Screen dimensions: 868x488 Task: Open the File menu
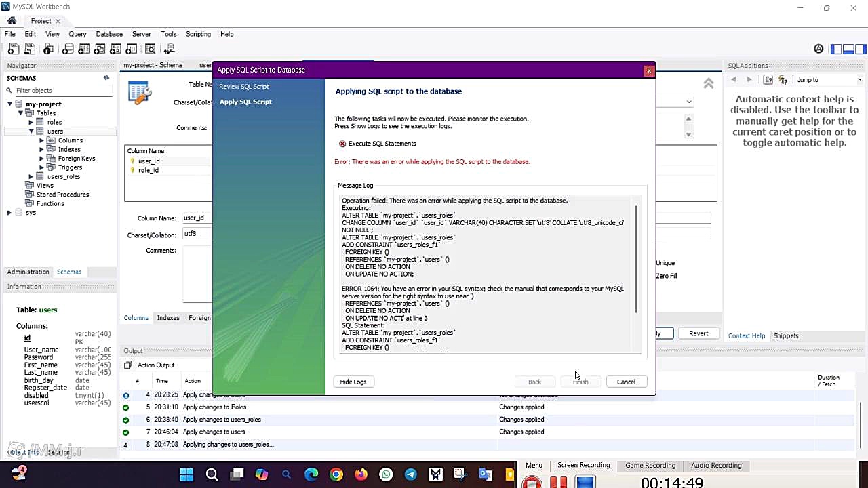(10, 34)
